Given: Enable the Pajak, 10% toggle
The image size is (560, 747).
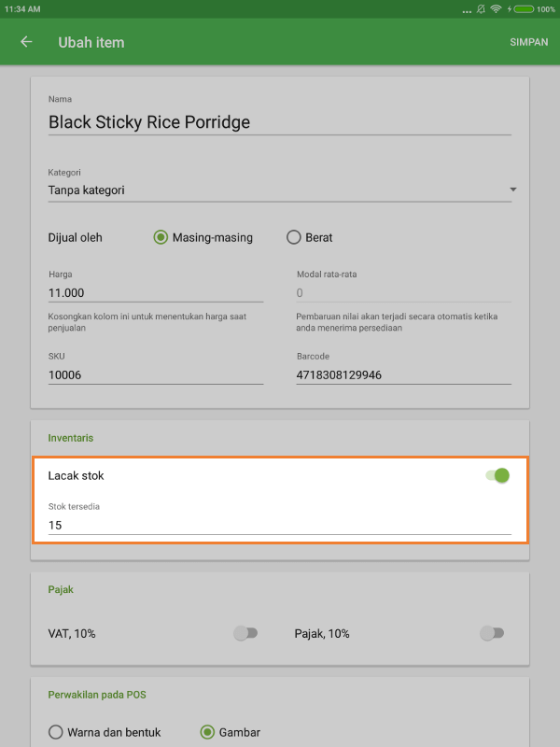Looking at the screenshot, I should click(x=491, y=633).
